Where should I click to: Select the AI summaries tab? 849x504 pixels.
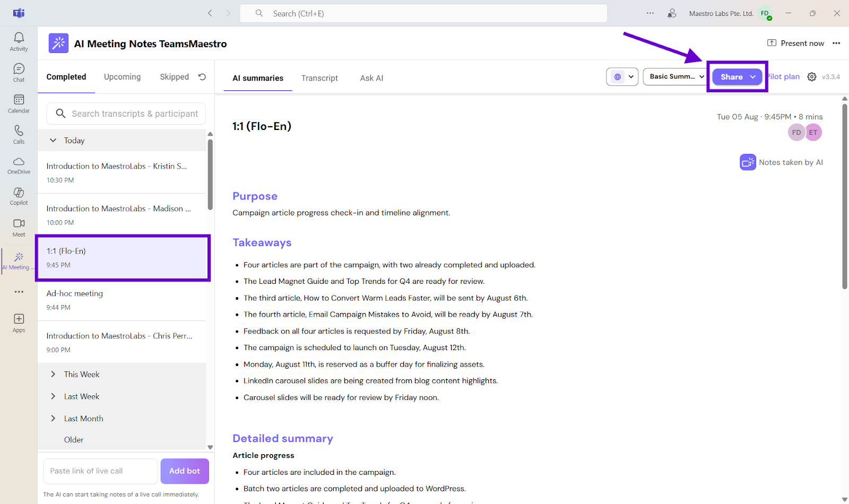[x=258, y=78]
